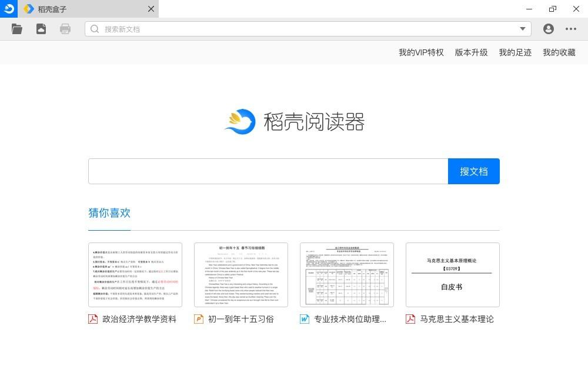The width and height of the screenshot is (588, 392).
Task: Open the 专业技术岗位助理 table document thumbnail
Action: pyautogui.click(x=347, y=275)
